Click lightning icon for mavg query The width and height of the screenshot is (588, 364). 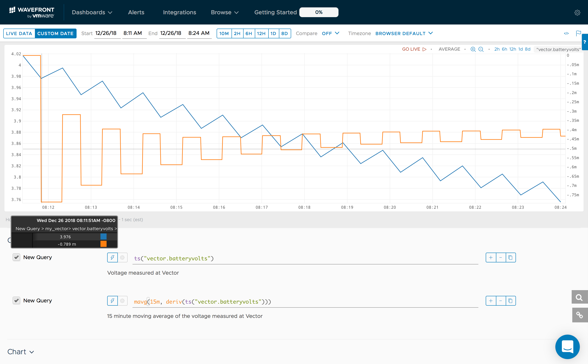pyautogui.click(x=112, y=301)
